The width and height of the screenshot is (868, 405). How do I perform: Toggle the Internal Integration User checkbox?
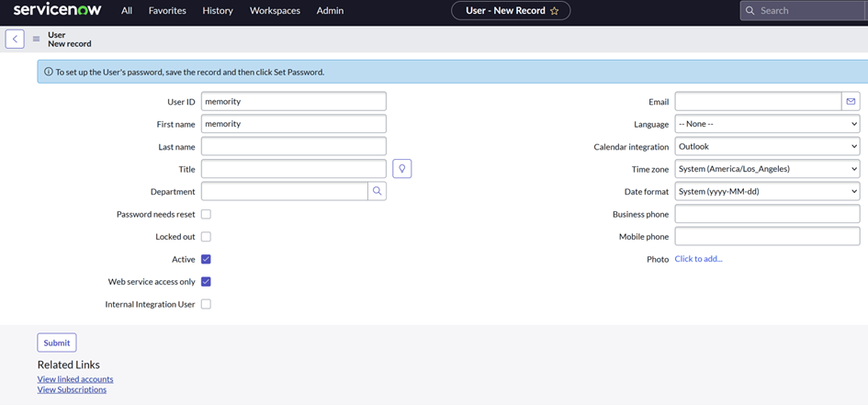tap(206, 304)
